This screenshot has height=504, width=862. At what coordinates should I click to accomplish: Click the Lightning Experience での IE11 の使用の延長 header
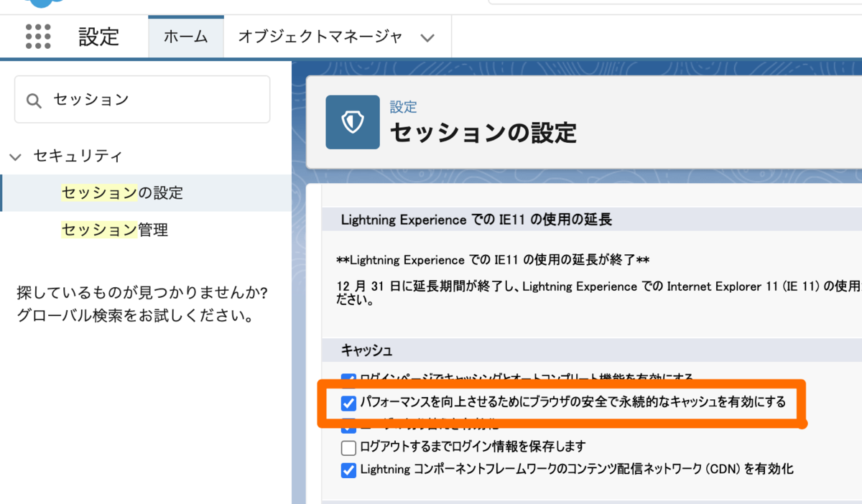click(x=476, y=220)
